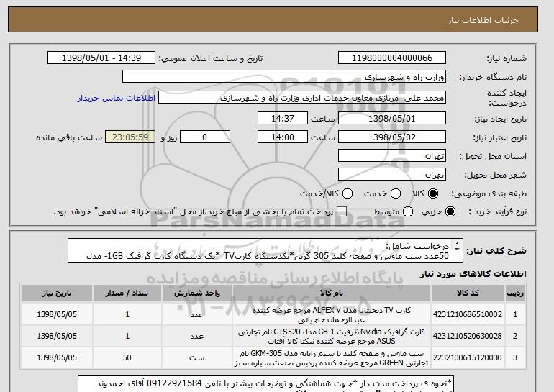Click the تاریخ نیاز column header
Screen dimensions: 554x392
coord(57,293)
